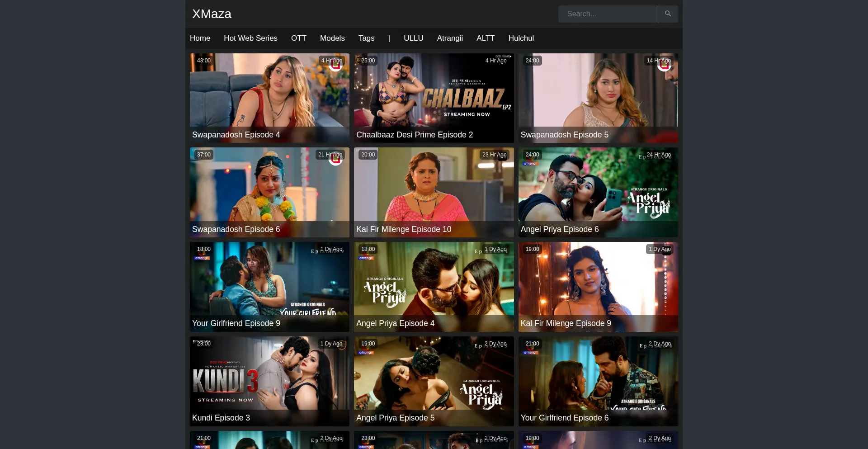
Task: Click the 21:00 duration on Your Girlfriend Episode 6
Action: click(x=532, y=344)
